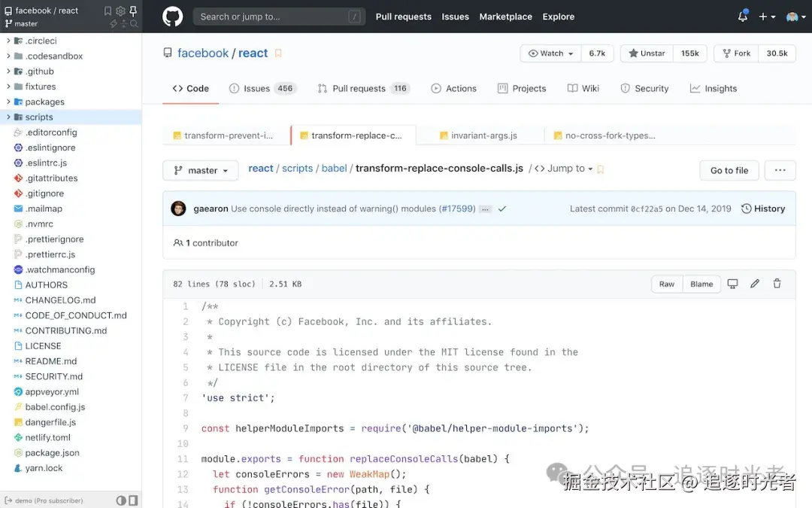The height and width of the screenshot is (508, 812).
Task: Open the notifications bell
Action: click(743, 16)
